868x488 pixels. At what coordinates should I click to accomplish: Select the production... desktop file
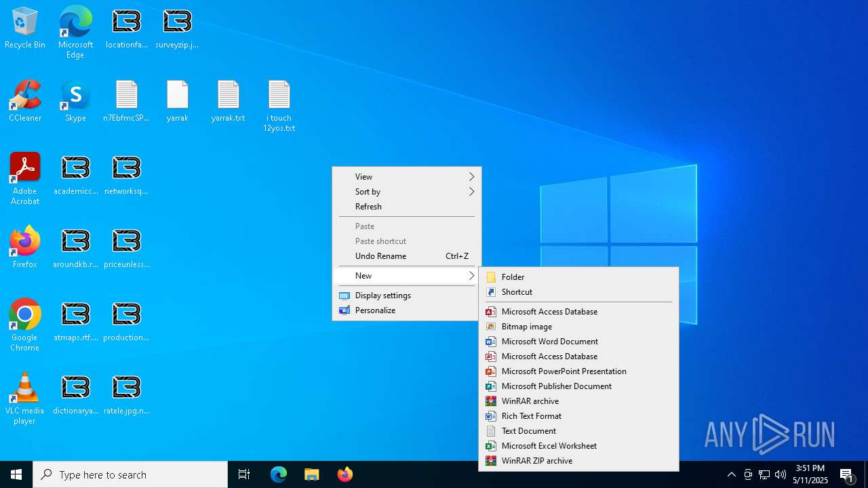point(127,321)
